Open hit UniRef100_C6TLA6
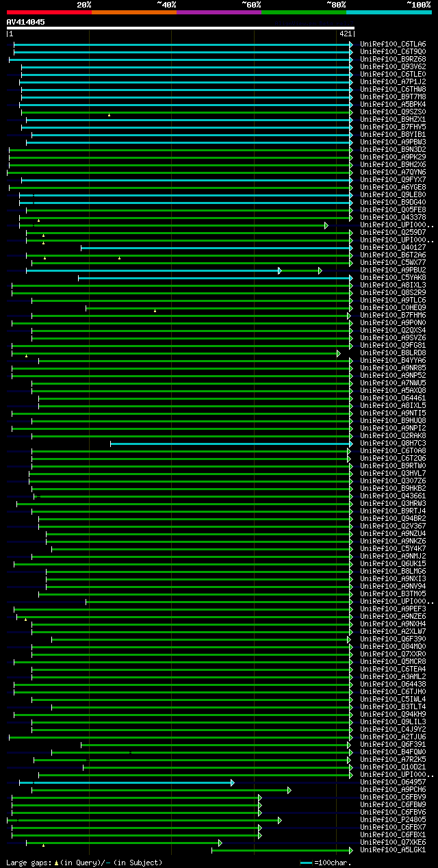Viewport: 438px width, 868px height. (393, 44)
